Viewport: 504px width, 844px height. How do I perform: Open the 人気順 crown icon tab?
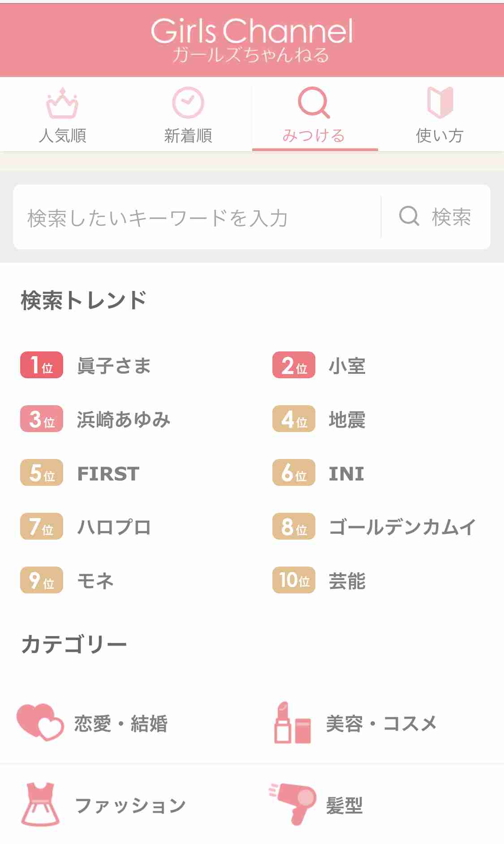tap(62, 103)
